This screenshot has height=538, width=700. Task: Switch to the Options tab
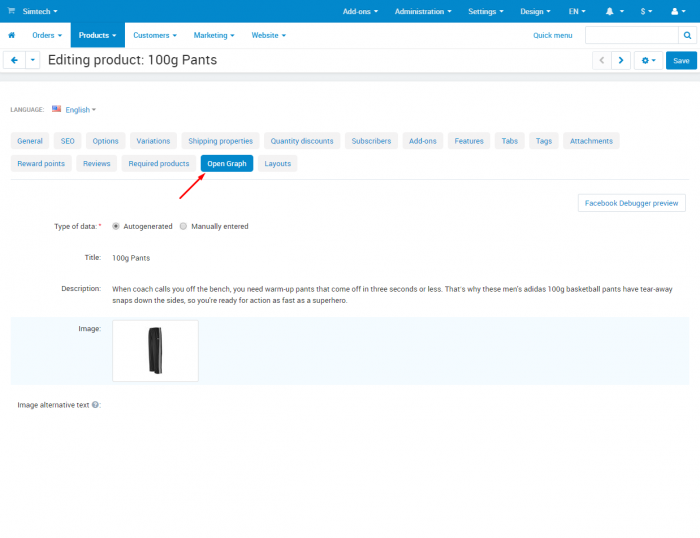point(105,141)
